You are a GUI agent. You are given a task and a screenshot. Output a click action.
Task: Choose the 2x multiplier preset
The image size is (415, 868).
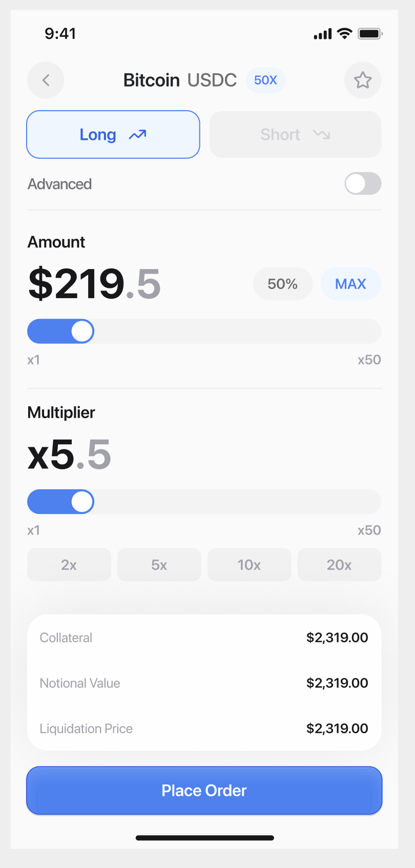(x=69, y=565)
